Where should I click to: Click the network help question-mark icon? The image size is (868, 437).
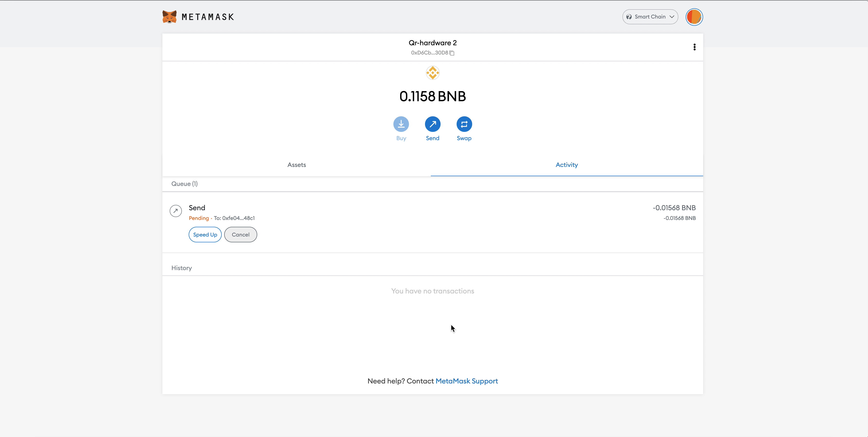[x=629, y=17]
